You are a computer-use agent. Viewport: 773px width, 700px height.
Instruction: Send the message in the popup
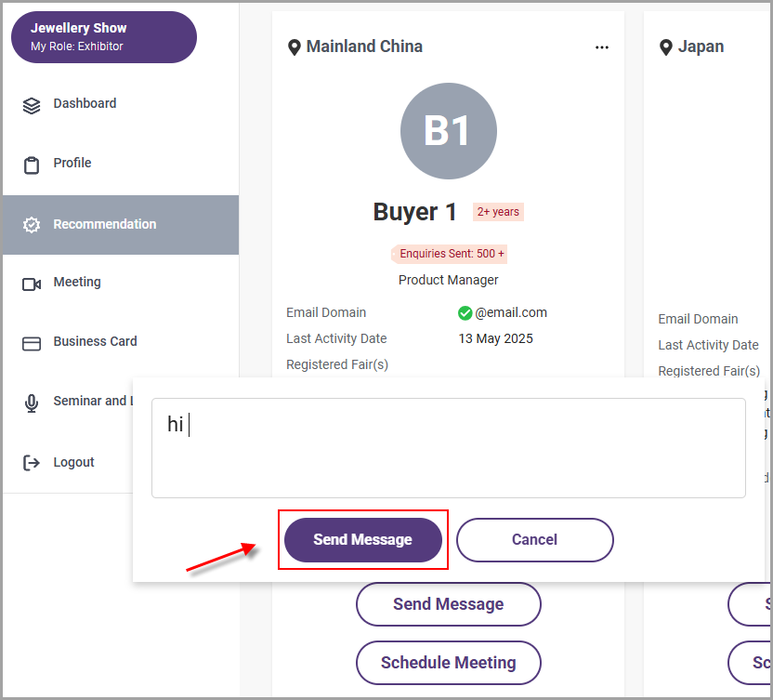pyautogui.click(x=363, y=540)
